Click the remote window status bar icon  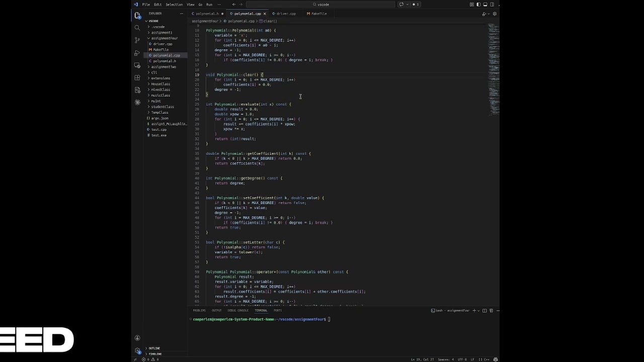135,359
